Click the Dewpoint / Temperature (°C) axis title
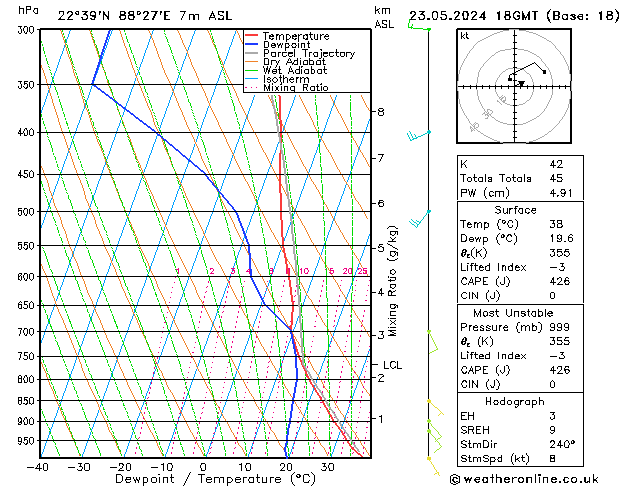Viewport: 629px width, 486px height. click(215, 479)
